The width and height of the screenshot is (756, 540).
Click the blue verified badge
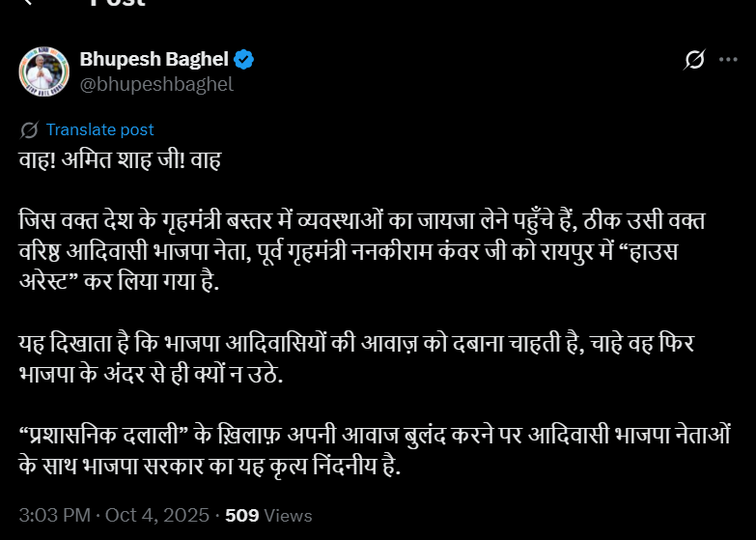coord(245,59)
